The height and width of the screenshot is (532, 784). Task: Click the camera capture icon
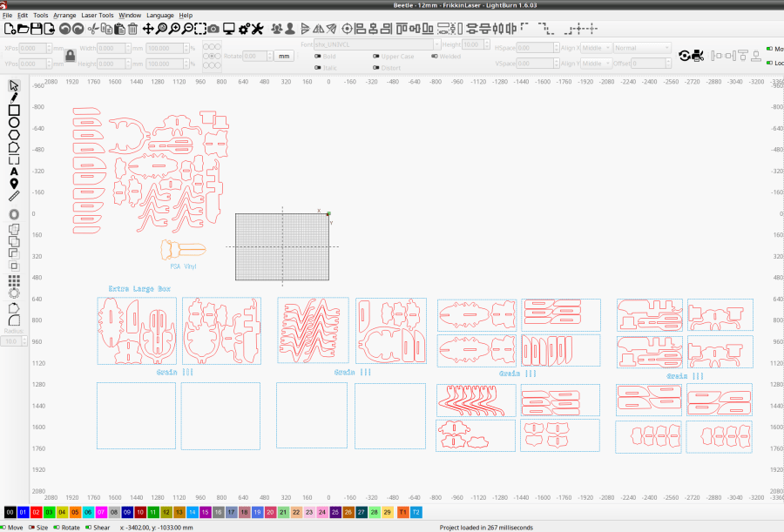pyautogui.click(x=213, y=29)
